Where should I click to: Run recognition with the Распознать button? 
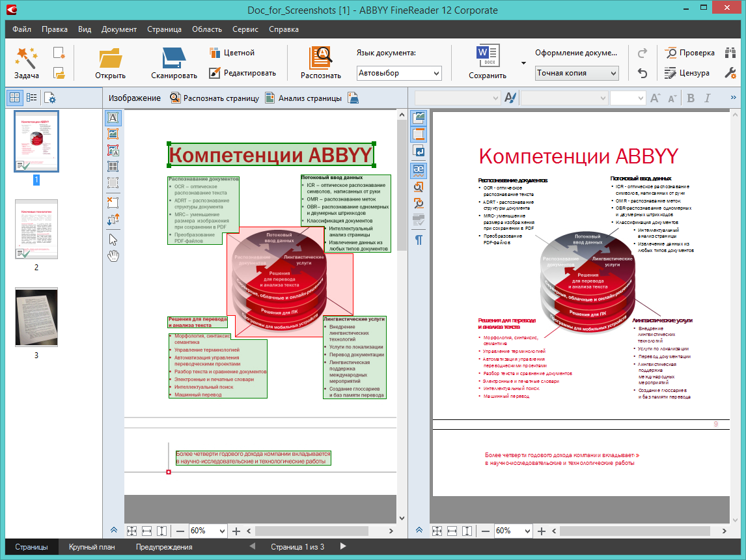321,63
